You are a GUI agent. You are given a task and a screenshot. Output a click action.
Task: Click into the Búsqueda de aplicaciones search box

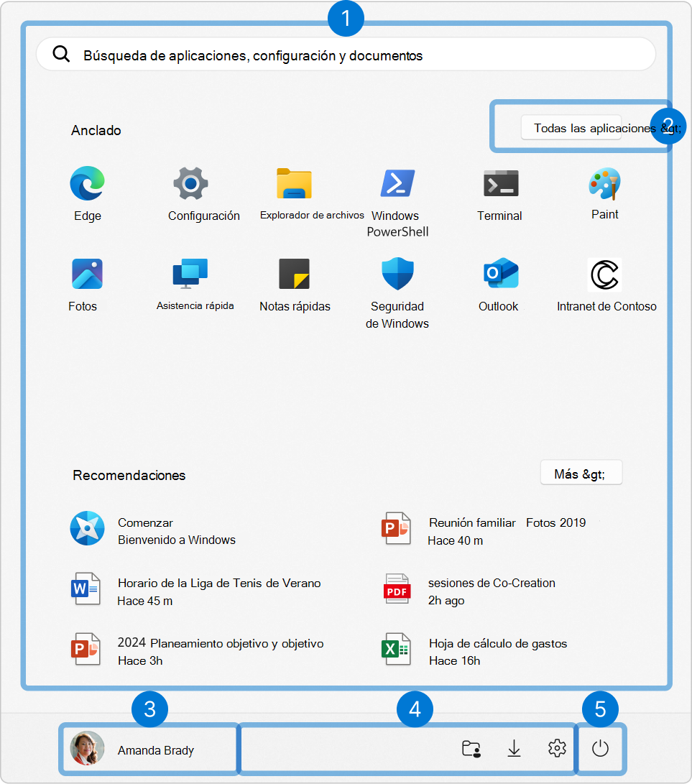(346, 54)
